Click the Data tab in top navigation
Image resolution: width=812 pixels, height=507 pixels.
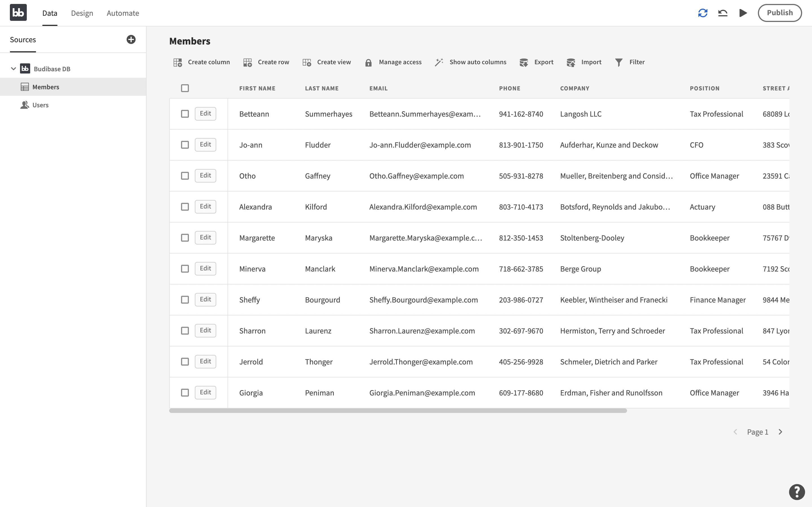pyautogui.click(x=50, y=13)
